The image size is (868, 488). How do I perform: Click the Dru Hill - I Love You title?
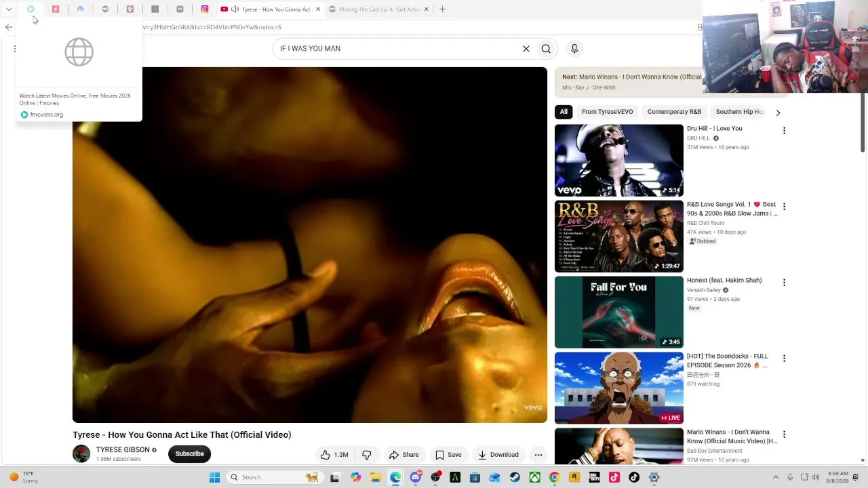[715, 129]
